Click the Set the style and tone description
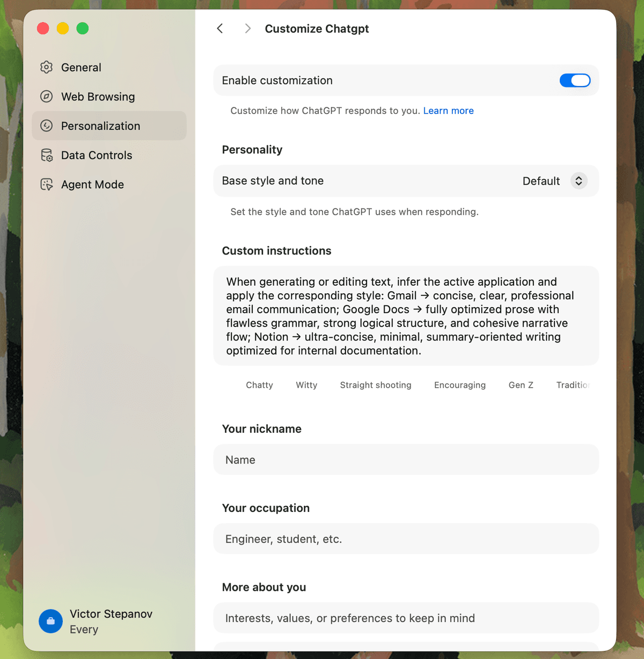This screenshot has width=644, height=659. [354, 212]
